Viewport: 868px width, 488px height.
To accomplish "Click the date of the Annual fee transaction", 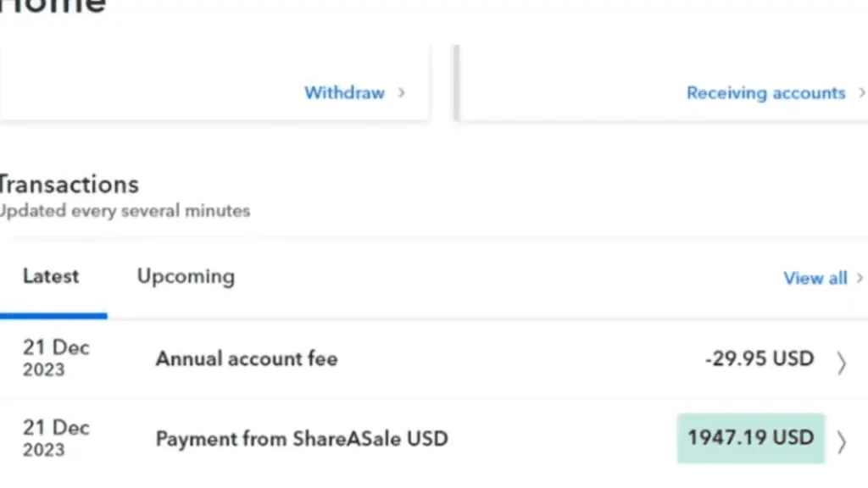I will (x=56, y=358).
